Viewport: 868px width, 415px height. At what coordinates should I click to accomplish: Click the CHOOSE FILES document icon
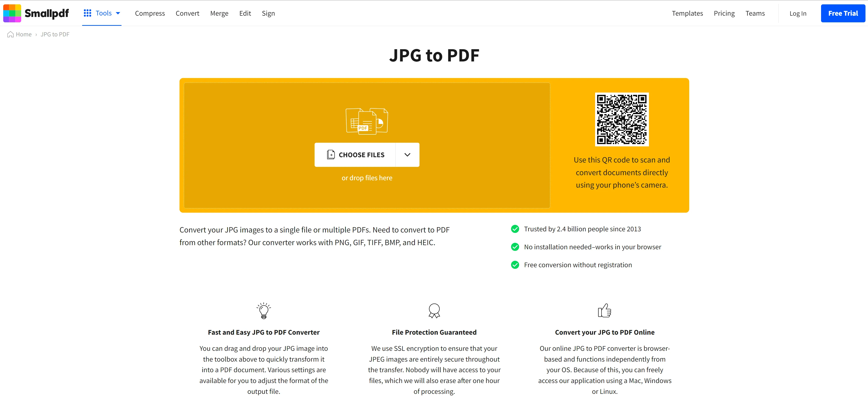pos(330,155)
